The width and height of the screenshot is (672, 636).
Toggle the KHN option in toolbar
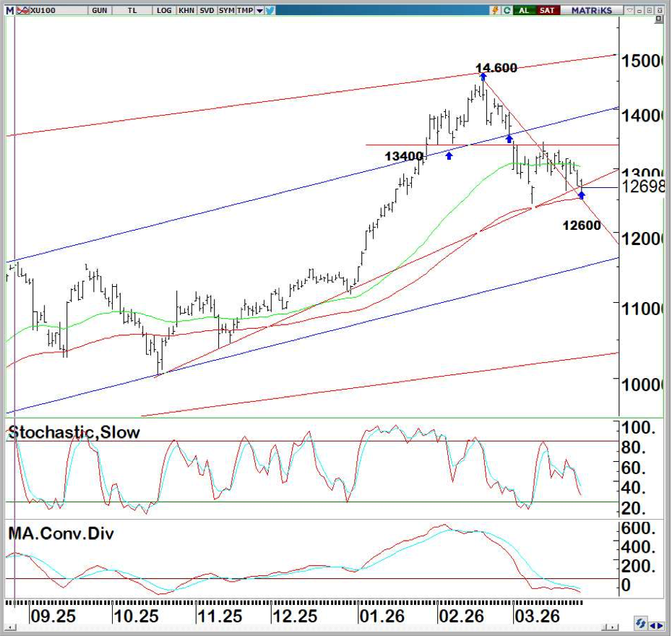pyautogui.click(x=186, y=11)
